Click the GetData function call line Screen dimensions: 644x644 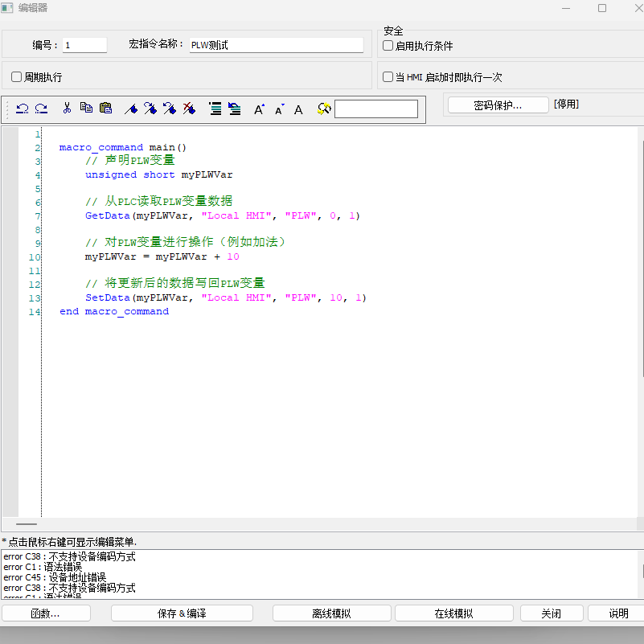(x=223, y=215)
